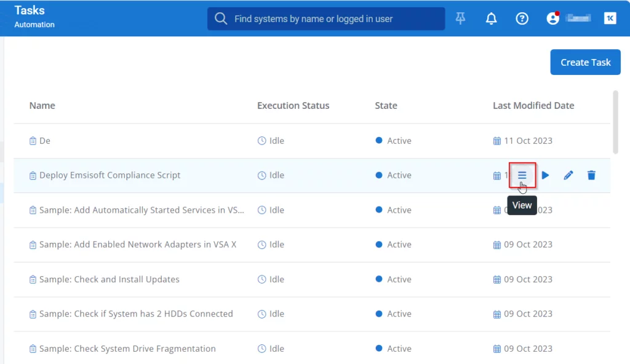Image resolution: width=630 pixels, height=364 pixels.
Task: Open Sample: Check System Drive Fragmentation task
Action: [x=127, y=349]
